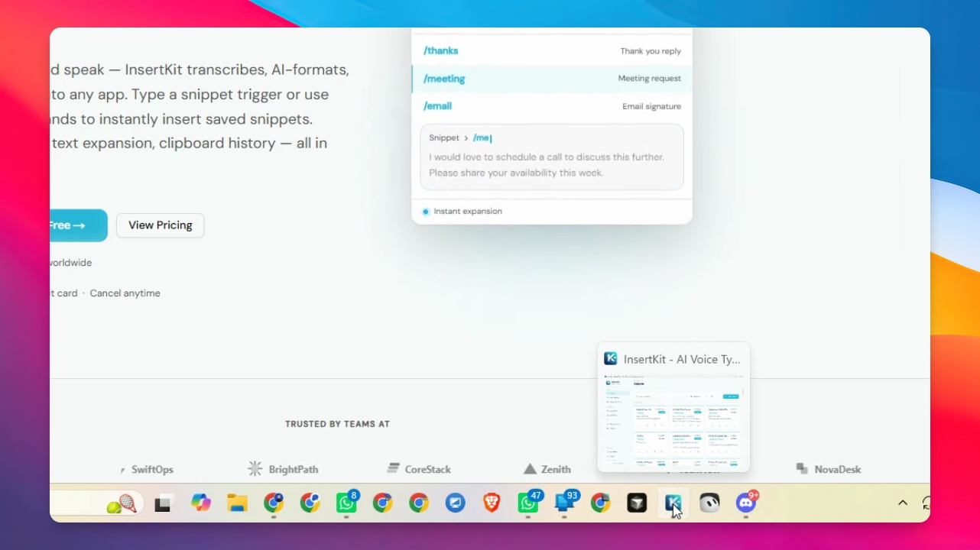Image resolution: width=980 pixels, height=550 pixels.
Task: Open Chrome icon just right of WhatsApp 8
Action: (x=383, y=503)
